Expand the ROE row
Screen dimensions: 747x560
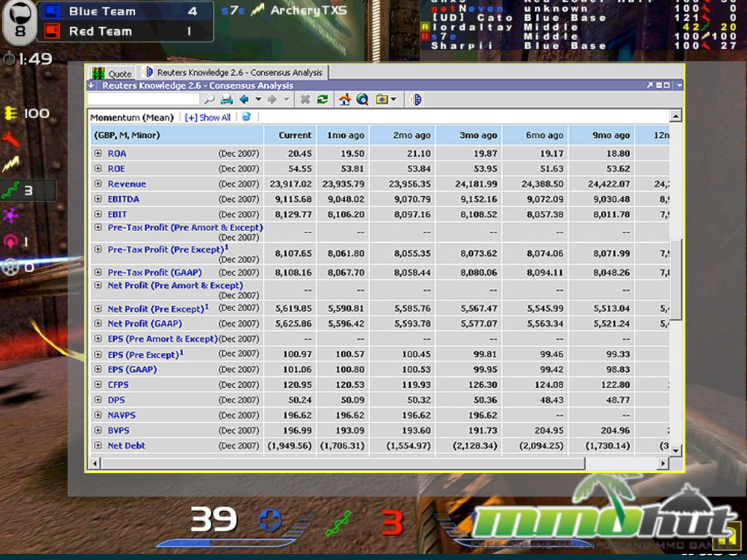pyautogui.click(x=98, y=168)
